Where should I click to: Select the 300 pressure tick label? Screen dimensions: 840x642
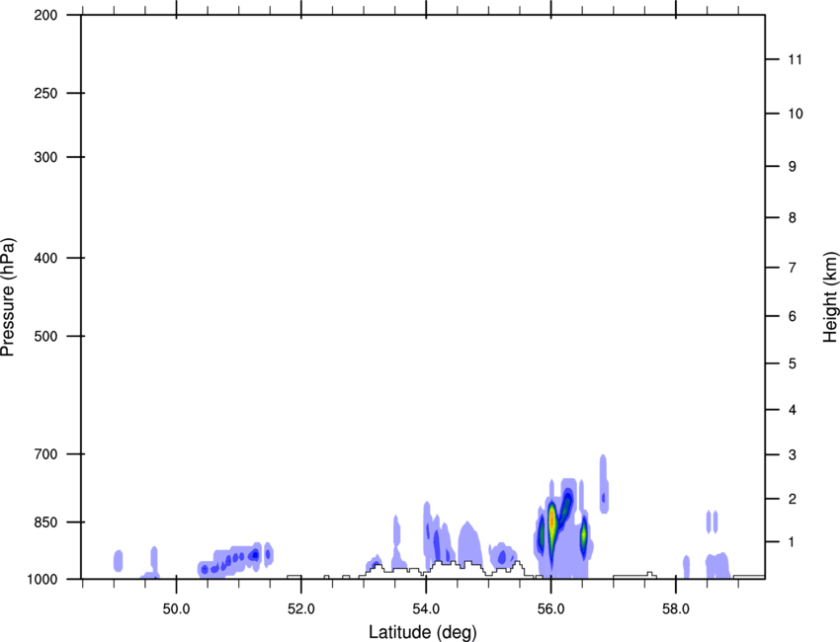(x=45, y=157)
